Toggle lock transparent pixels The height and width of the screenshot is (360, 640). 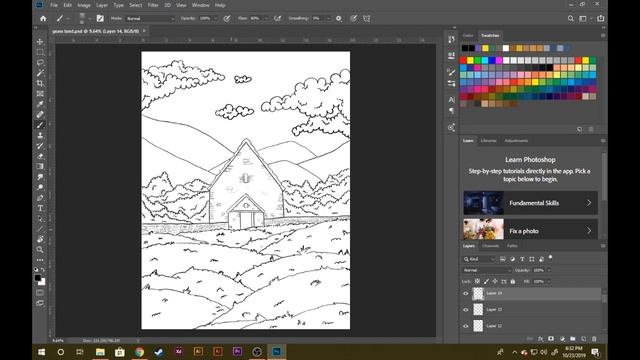tap(477, 281)
